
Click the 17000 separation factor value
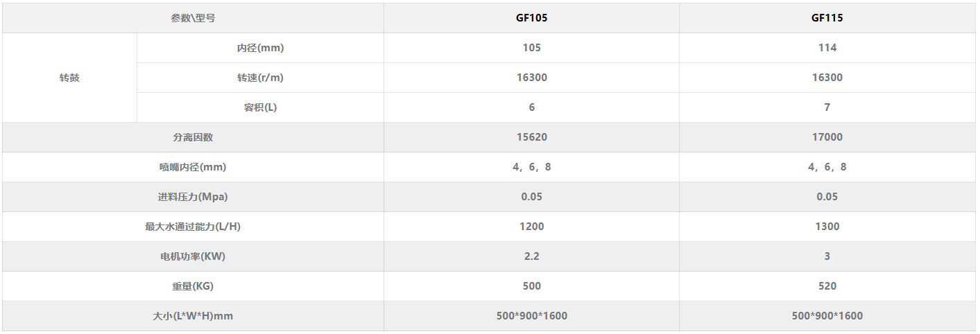827,137
